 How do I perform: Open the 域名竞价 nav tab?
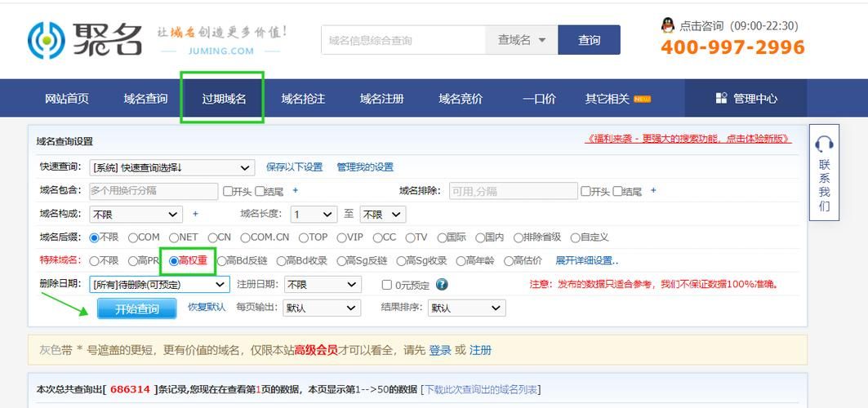click(461, 99)
